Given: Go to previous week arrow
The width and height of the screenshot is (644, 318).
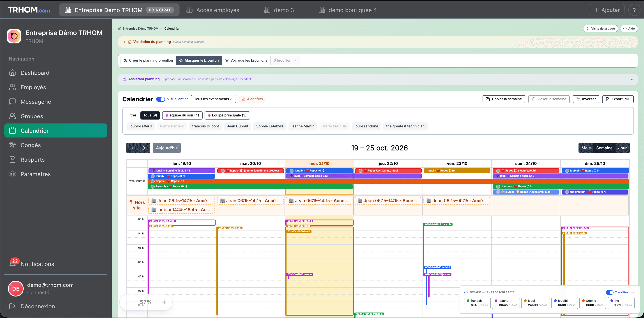Looking at the screenshot, I should pos(132,148).
